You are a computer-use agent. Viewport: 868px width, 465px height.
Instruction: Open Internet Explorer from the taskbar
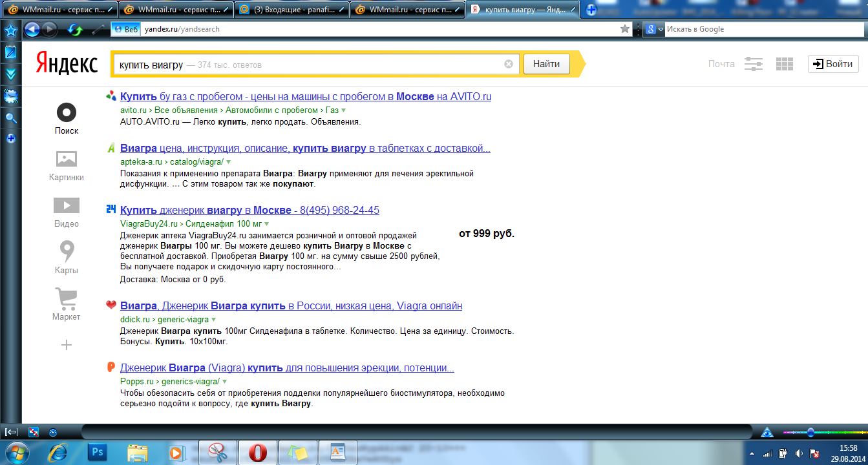pyautogui.click(x=58, y=453)
